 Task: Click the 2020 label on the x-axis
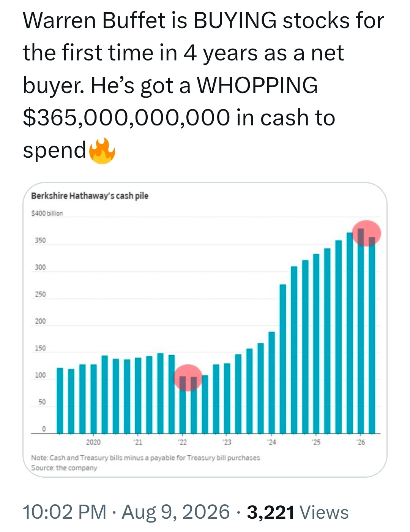[93, 442]
